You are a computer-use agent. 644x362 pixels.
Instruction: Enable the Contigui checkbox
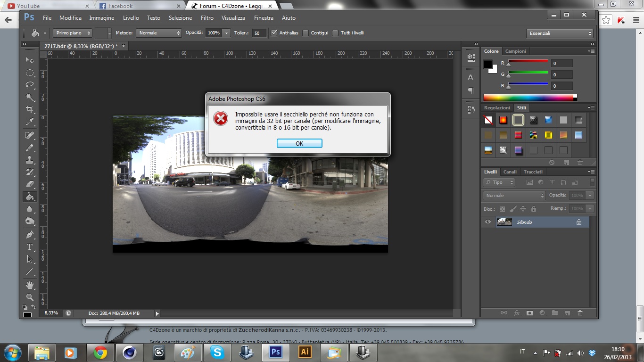tap(305, 33)
